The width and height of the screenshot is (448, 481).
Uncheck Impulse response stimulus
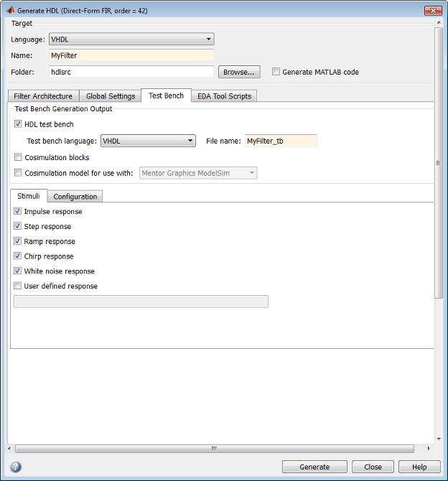click(17, 211)
